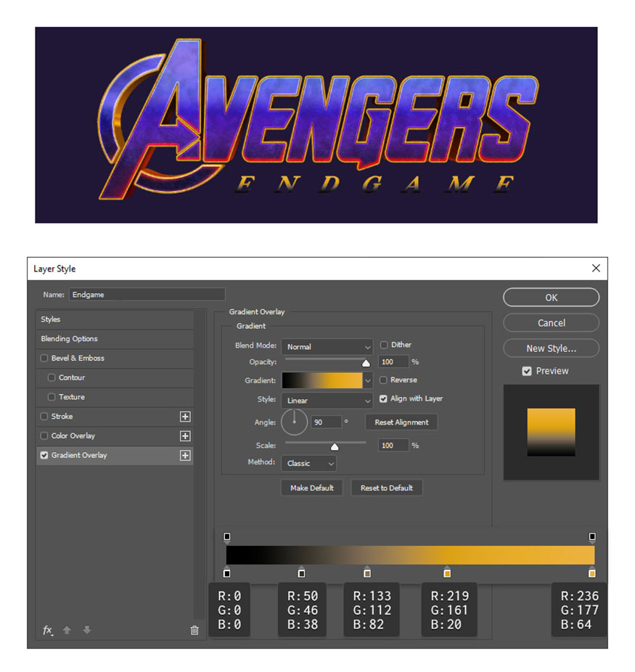Enable the Bevel & Emboss checkbox
This screenshot has height=672, width=635.
coord(44,358)
